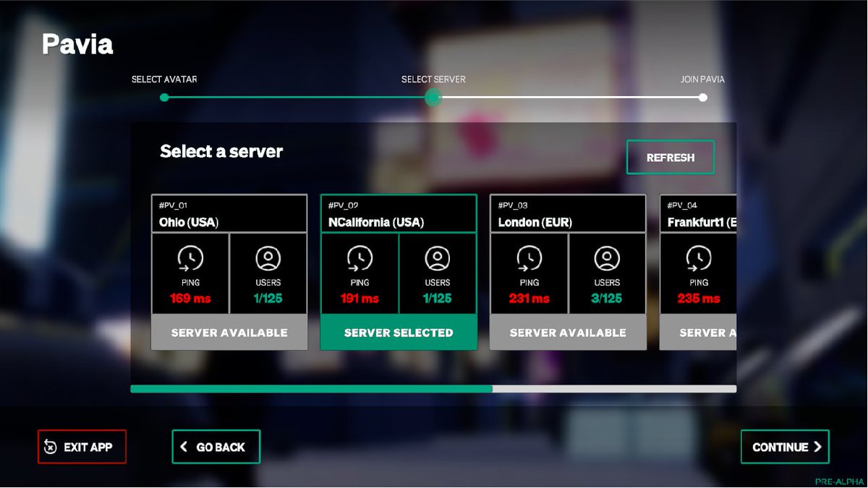The image size is (868, 488).
Task: Click the London (EUR) server name
Action: point(535,222)
